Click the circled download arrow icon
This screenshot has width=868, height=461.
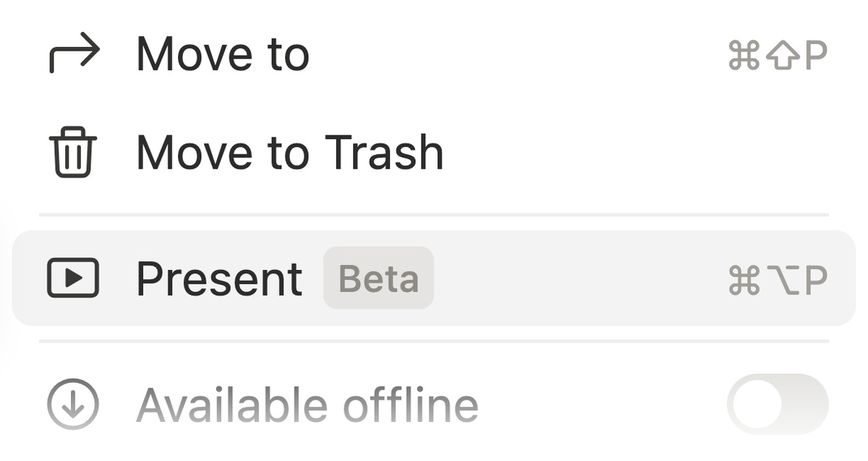pyautogui.click(x=73, y=404)
